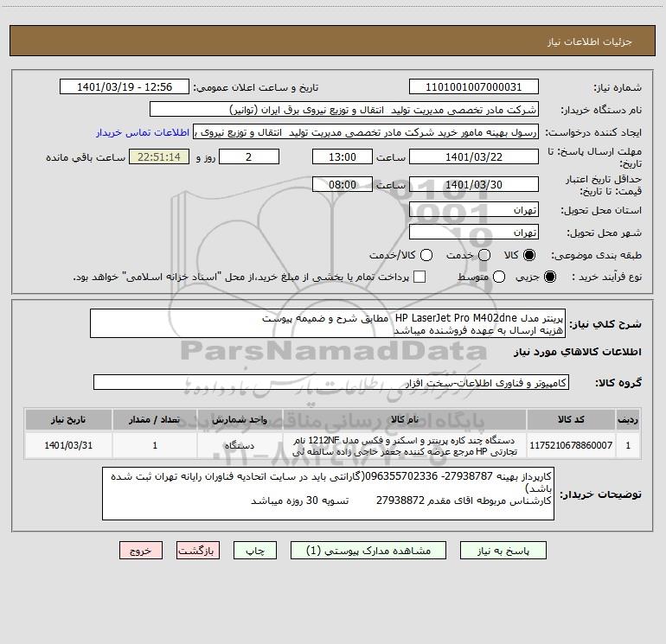Click the response deadline date 1401/03/22 field
Screen dimensions: 666x644
(474, 157)
